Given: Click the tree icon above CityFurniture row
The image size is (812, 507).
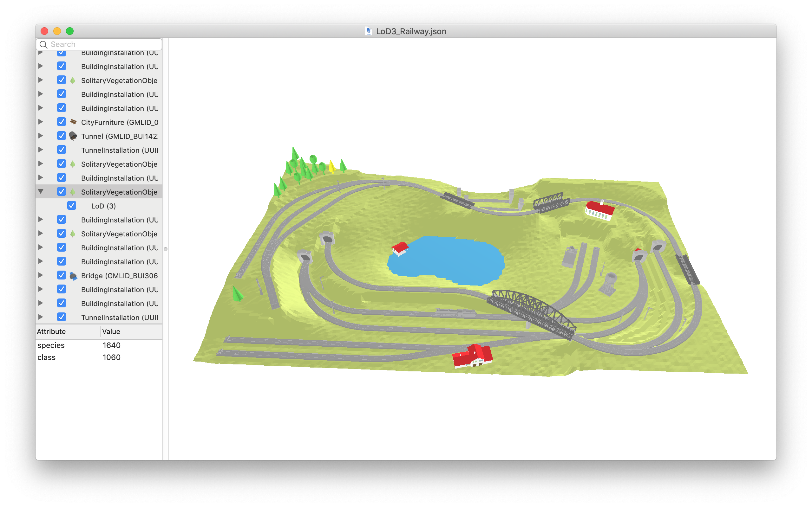Looking at the screenshot, I should pyautogui.click(x=73, y=80).
